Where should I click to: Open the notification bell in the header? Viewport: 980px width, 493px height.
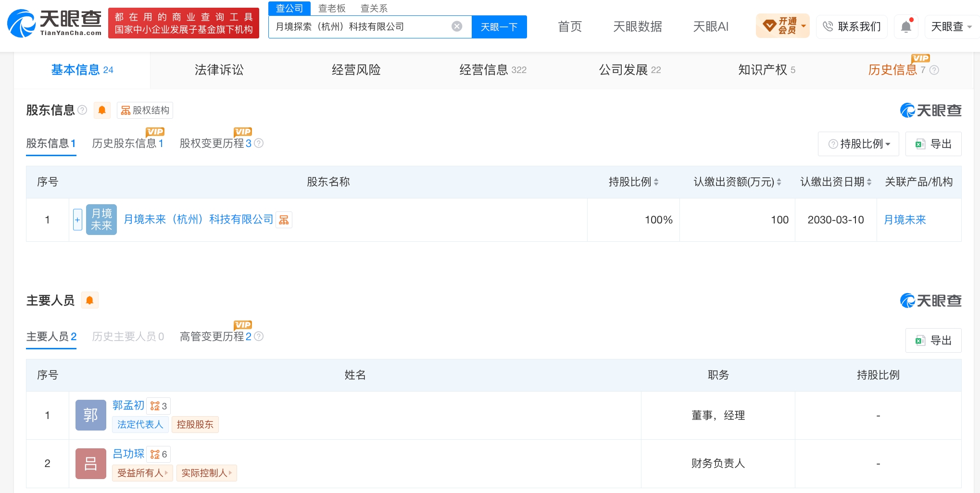pyautogui.click(x=906, y=26)
